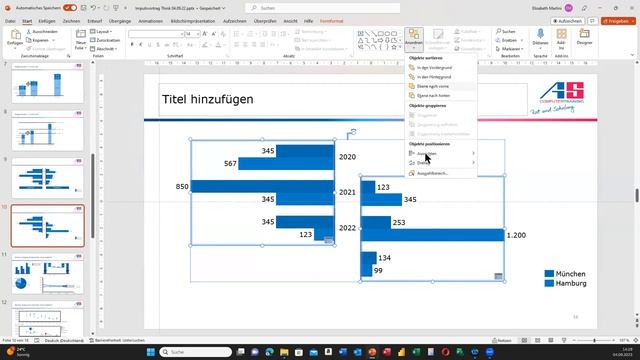This screenshot has height=360, width=640.
Task: Click Ersetzen in Bearbeiten group
Action: click(507, 40)
